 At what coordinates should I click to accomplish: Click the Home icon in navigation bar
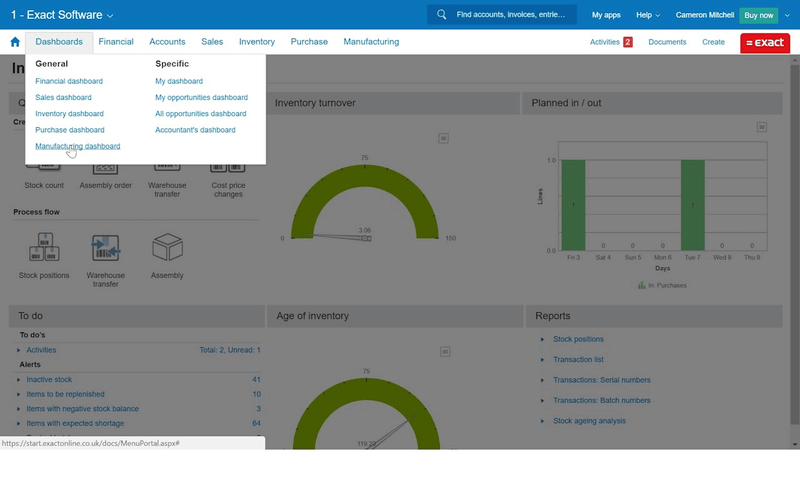(15, 42)
